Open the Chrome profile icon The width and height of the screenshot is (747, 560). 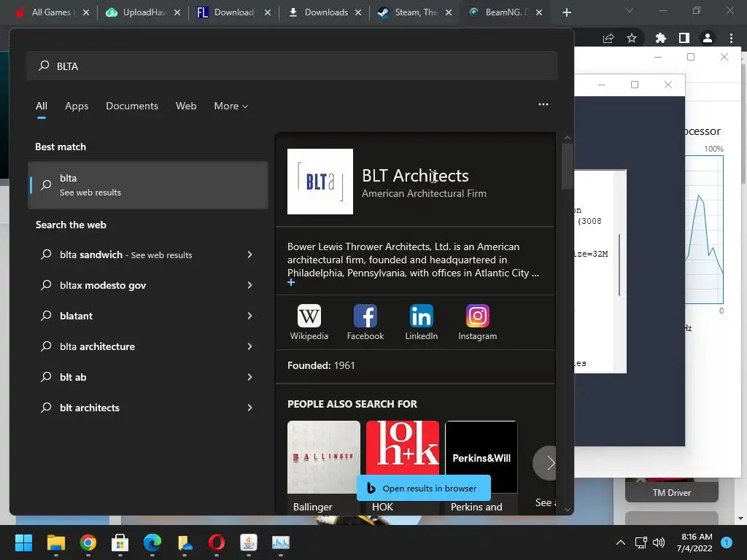point(708,38)
